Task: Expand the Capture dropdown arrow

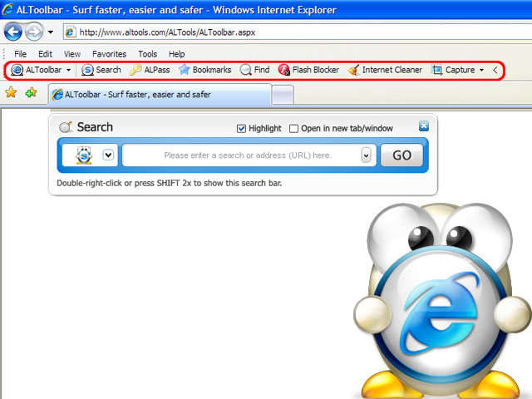Action: [481, 70]
